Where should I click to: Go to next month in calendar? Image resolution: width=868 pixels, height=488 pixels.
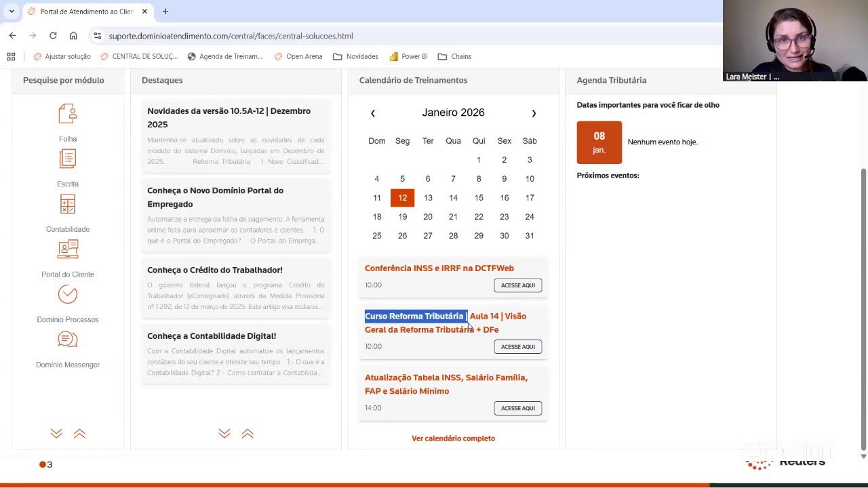tap(534, 113)
